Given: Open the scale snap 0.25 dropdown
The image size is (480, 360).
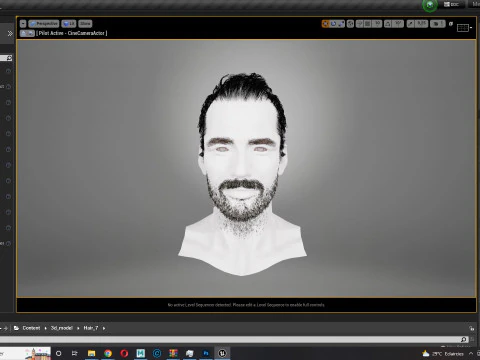Looking at the screenshot, I should tap(422, 24).
